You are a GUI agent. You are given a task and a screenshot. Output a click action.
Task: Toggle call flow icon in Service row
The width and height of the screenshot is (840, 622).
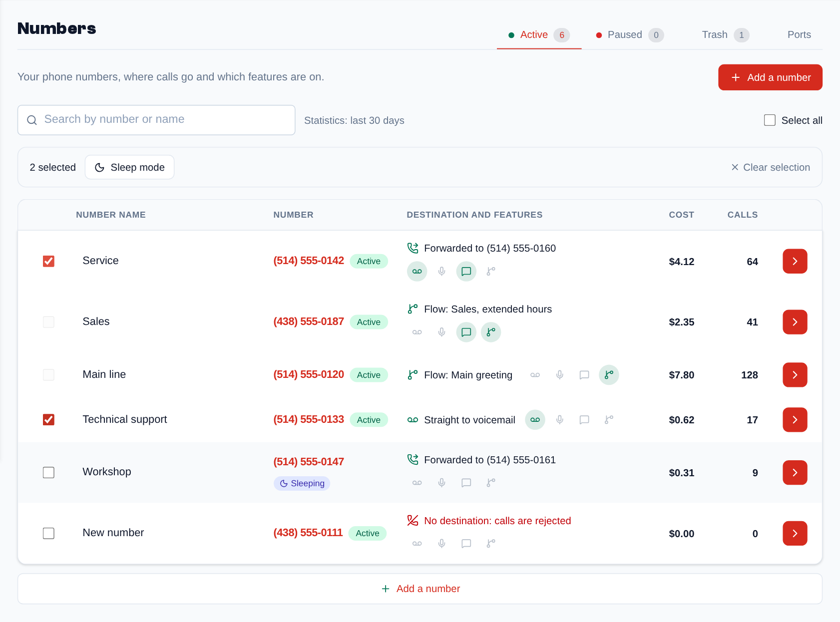click(491, 272)
